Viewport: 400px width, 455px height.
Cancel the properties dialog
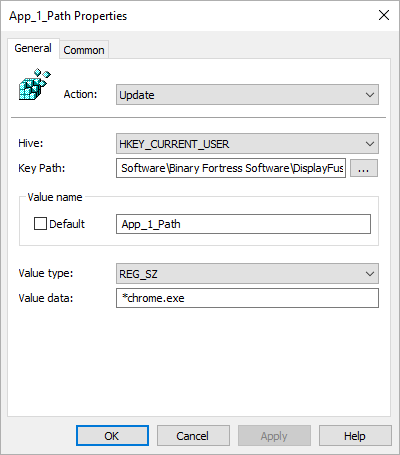[x=193, y=436]
